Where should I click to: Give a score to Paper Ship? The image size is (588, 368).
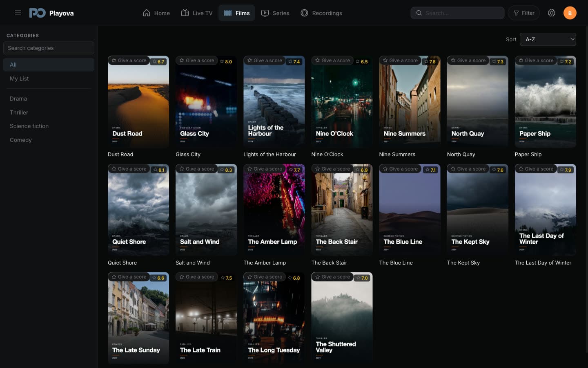tap(536, 61)
